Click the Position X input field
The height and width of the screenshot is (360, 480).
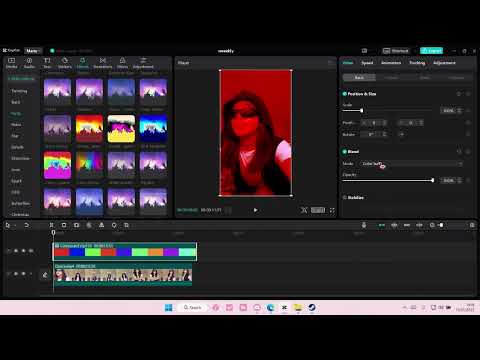click(374, 123)
